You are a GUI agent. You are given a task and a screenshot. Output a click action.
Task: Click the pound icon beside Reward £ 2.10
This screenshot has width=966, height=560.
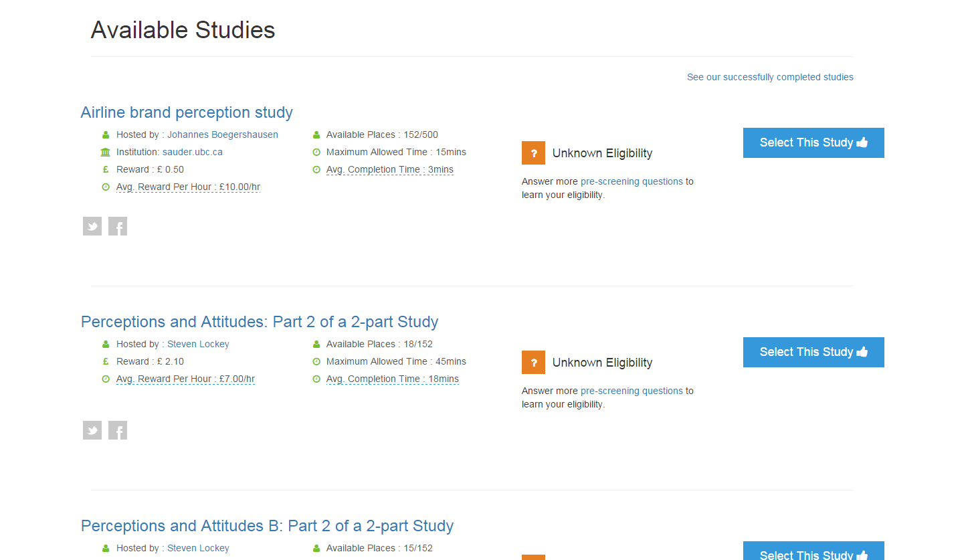[x=105, y=361]
